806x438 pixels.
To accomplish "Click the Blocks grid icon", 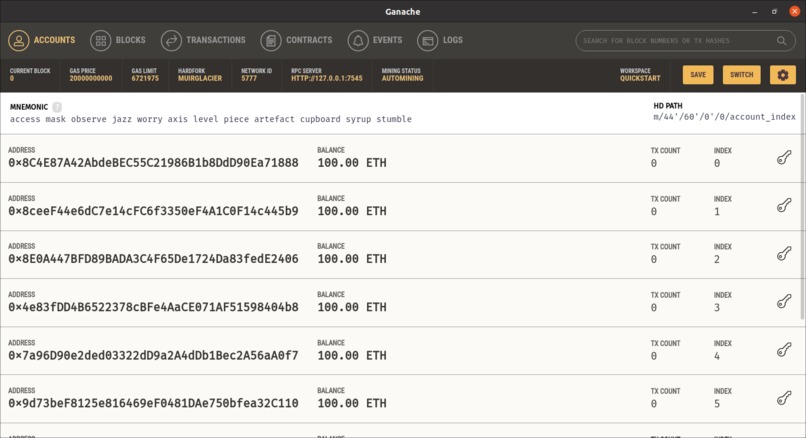I will pyautogui.click(x=100, y=41).
